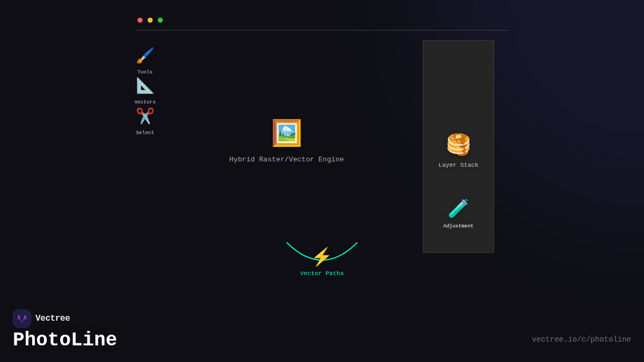The width and height of the screenshot is (644, 362).
Task: Click the 'Layer Stack' label
Action: point(458,165)
